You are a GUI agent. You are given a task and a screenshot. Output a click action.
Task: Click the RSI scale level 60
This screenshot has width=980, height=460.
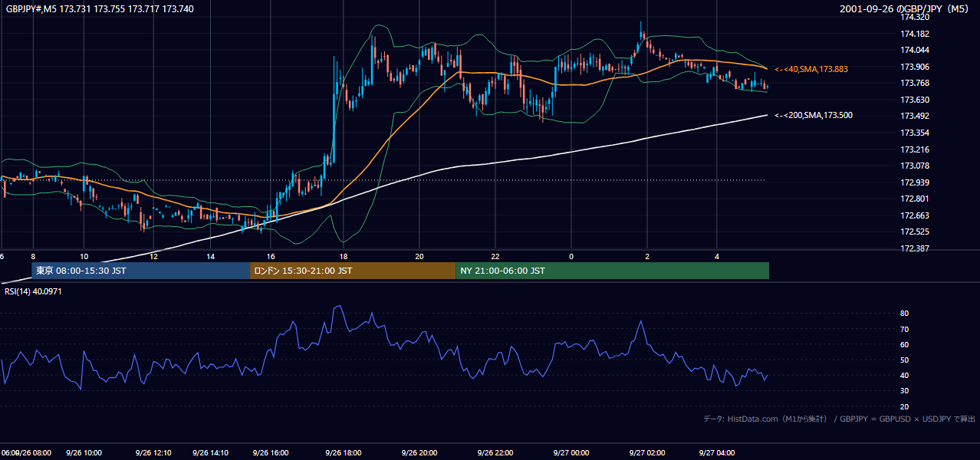tap(904, 344)
